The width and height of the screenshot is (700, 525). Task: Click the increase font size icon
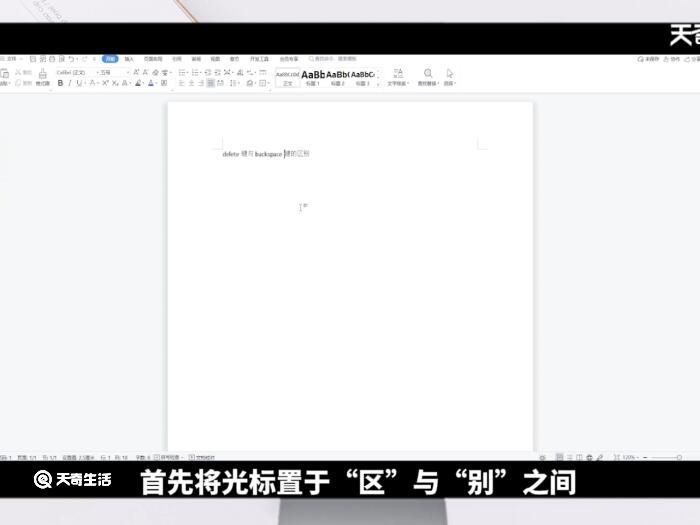[136, 72]
